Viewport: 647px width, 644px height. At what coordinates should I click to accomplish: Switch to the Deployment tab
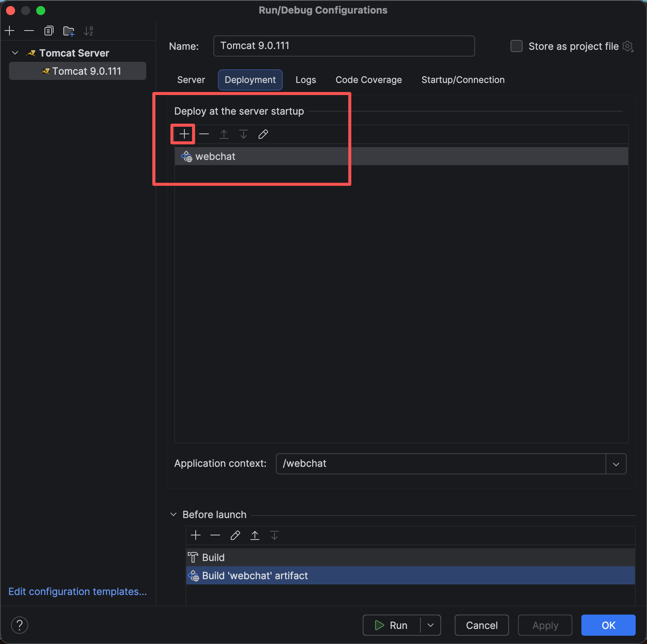[x=250, y=80]
